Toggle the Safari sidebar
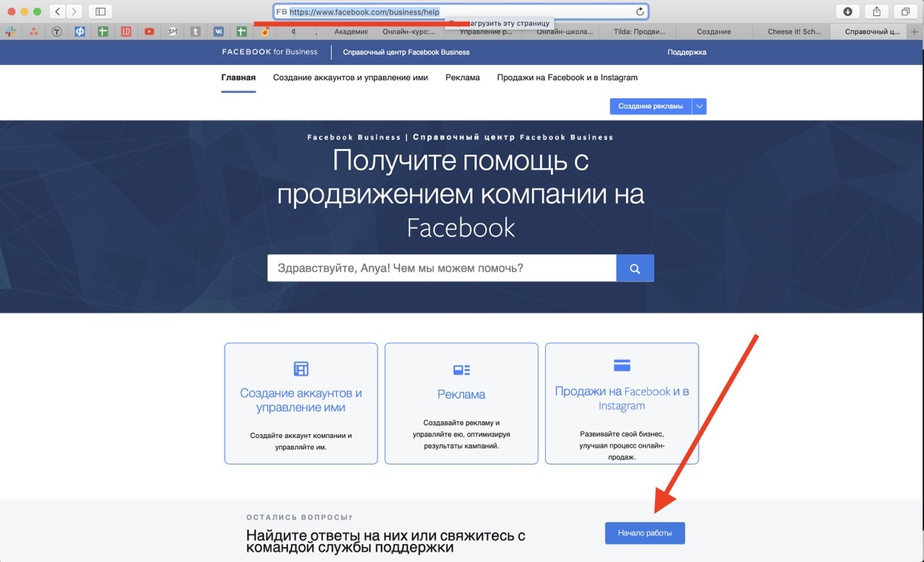 [100, 12]
